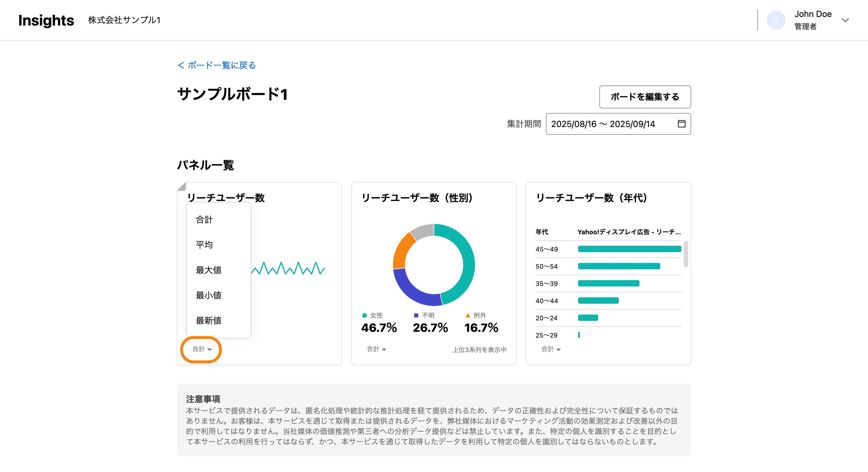The image size is (868, 472).
Task: Open the 合計 dropdown in gender panel
Action: click(x=376, y=349)
